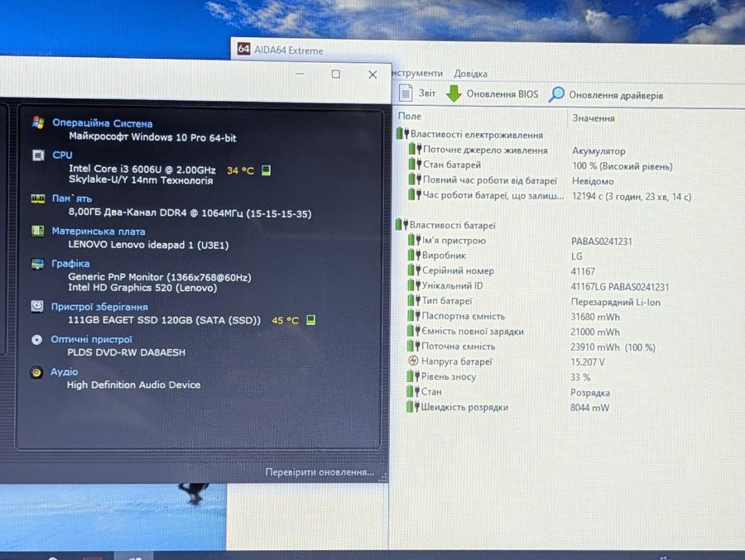745x560 pixels.
Task: Click the monitor icon beside Графіка
Action: click(37, 264)
